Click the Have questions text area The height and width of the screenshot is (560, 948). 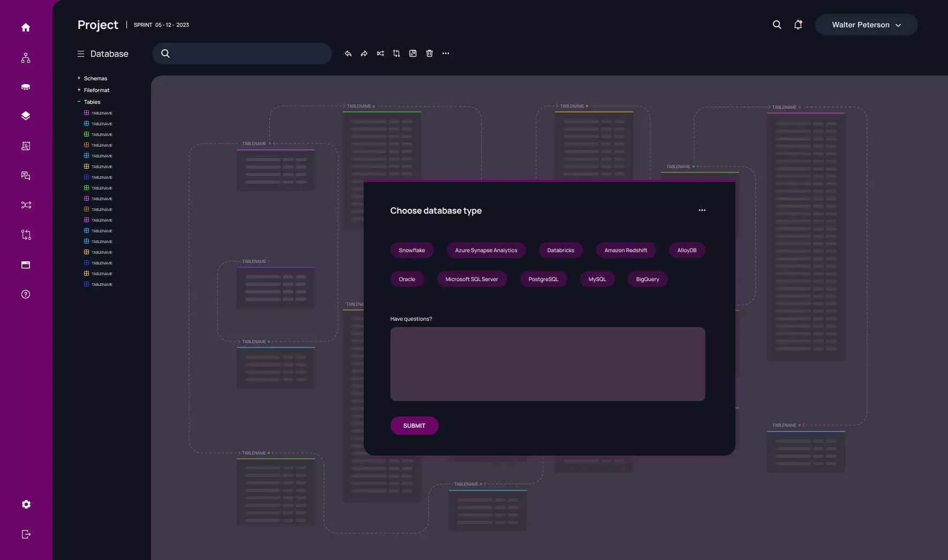[548, 364]
